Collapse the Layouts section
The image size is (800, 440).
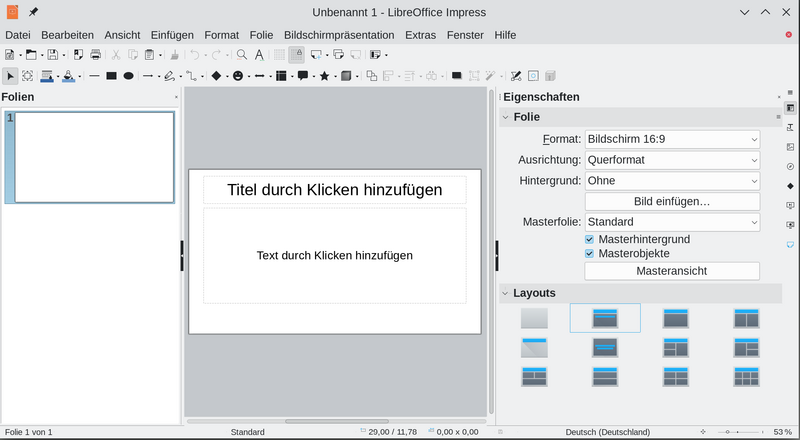[506, 293]
